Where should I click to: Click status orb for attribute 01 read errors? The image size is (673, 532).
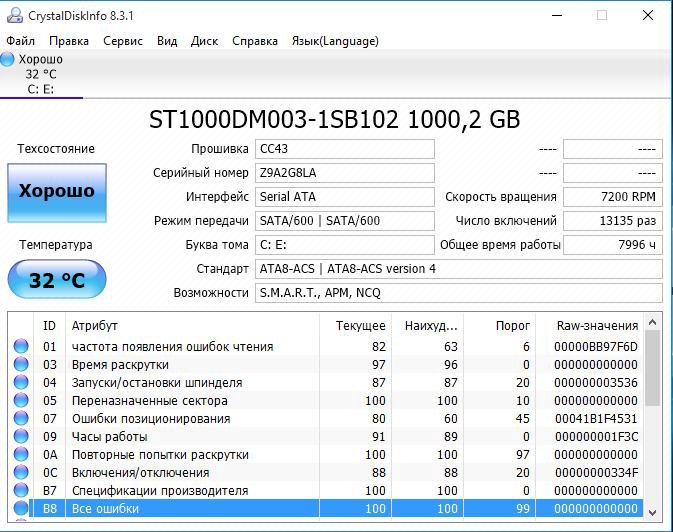click(21, 347)
